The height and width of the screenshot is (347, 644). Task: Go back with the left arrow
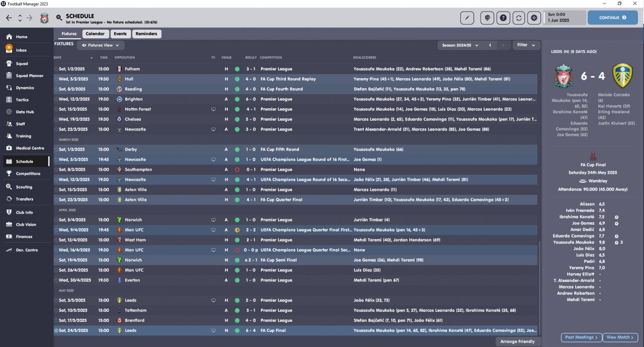coord(9,18)
